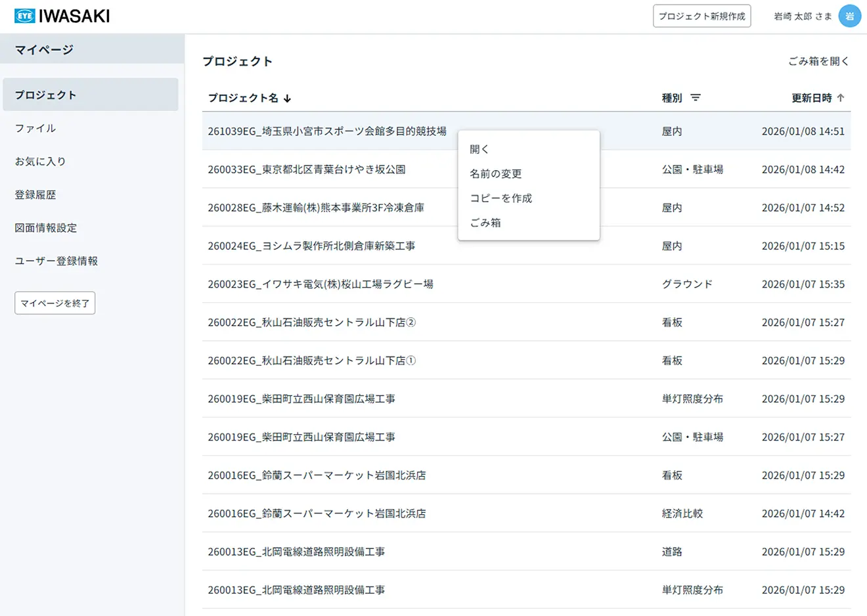Click the EYE IWASAKI logo
Viewport: 867px width, 616px height.
tap(62, 16)
